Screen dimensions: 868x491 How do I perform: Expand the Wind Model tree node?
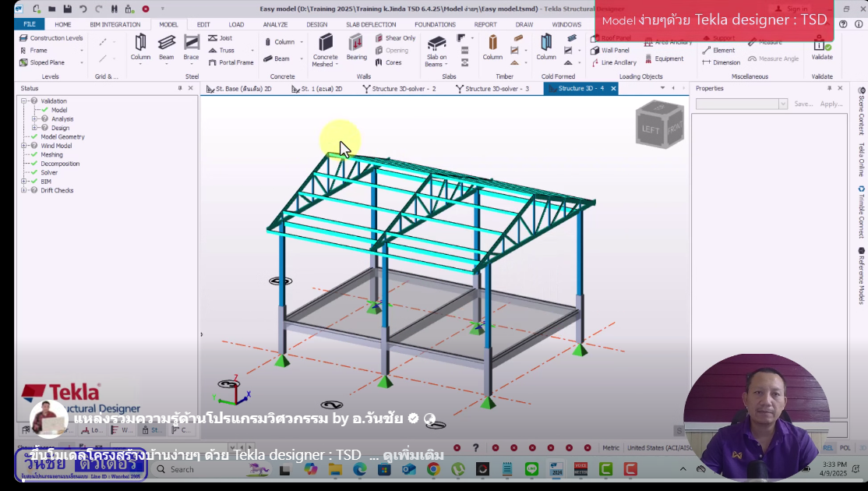point(24,146)
